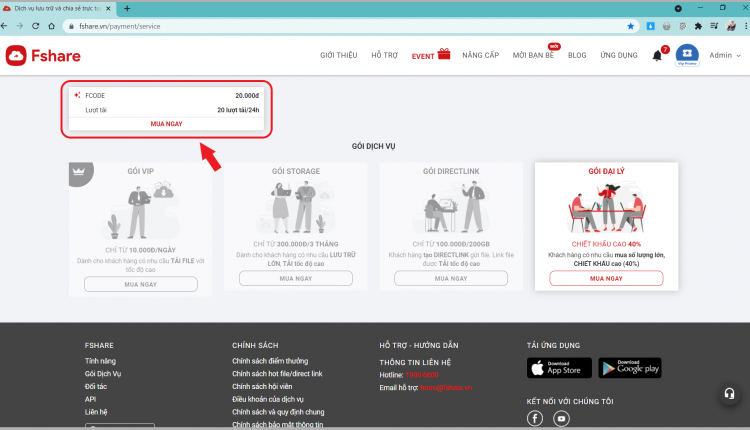Click the crown badge on Gói VIP card
Image resolution: width=750 pixels, height=430 pixels.
79,172
